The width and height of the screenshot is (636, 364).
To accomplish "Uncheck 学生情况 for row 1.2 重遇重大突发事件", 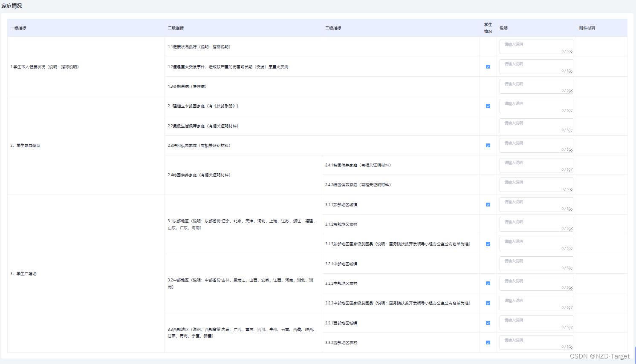I will [488, 66].
